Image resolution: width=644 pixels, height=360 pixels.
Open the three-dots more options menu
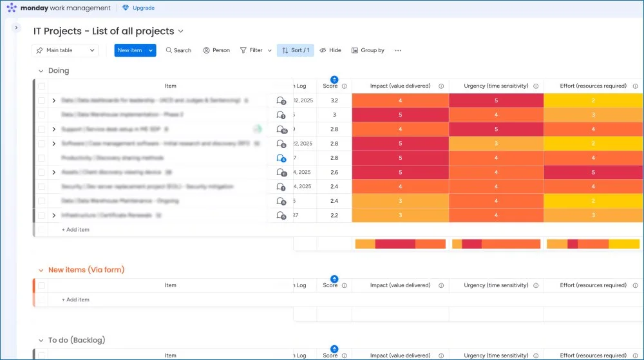pos(398,50)
